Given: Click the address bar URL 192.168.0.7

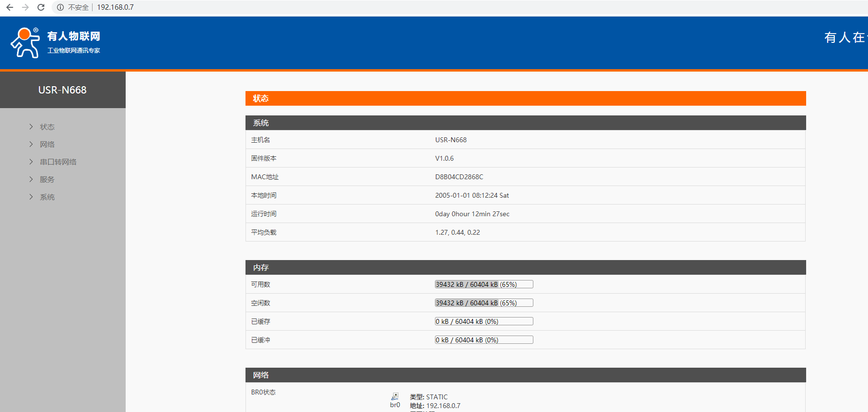Looking at the screenshot, I should pyautogui.click(x=115, y=7).
